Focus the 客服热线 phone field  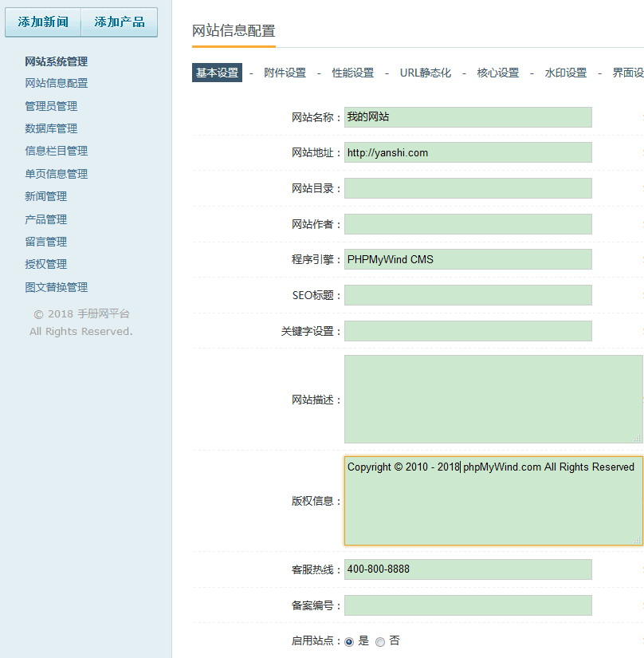point(468,569)
